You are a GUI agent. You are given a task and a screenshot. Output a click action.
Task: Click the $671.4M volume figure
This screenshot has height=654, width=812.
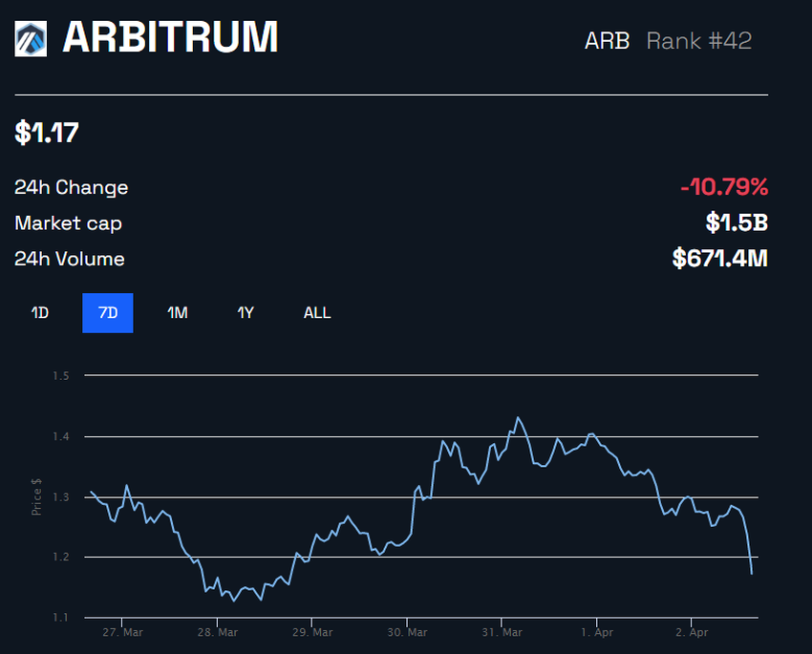[717, 259]
